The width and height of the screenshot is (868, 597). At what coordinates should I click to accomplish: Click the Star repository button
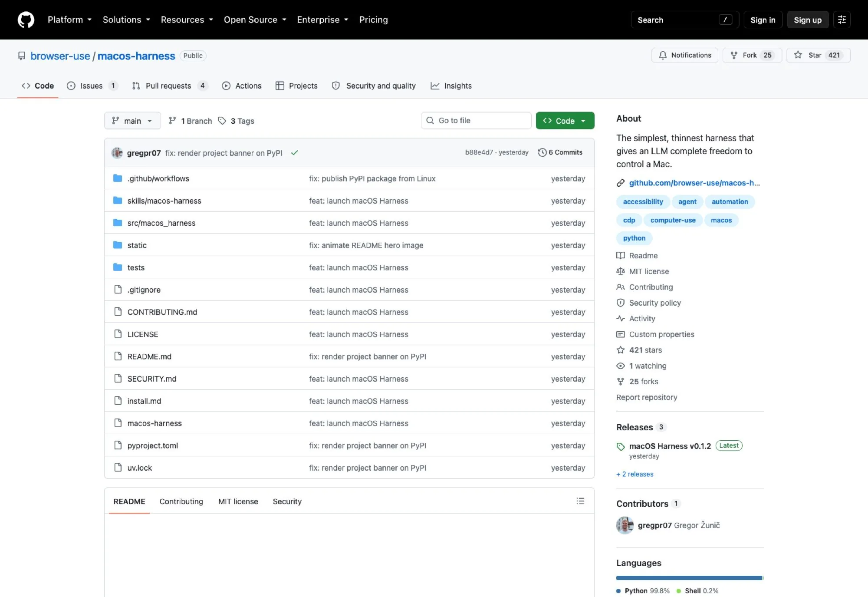818,55
